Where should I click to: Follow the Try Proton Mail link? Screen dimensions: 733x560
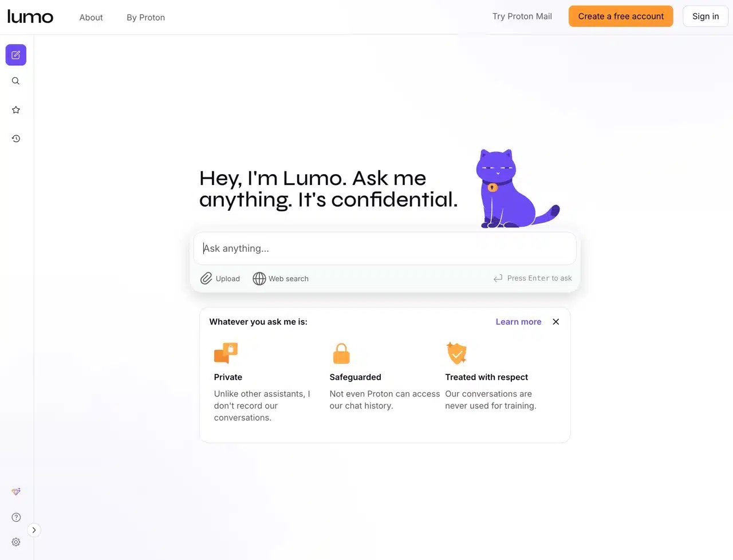(x=522, y=16)
